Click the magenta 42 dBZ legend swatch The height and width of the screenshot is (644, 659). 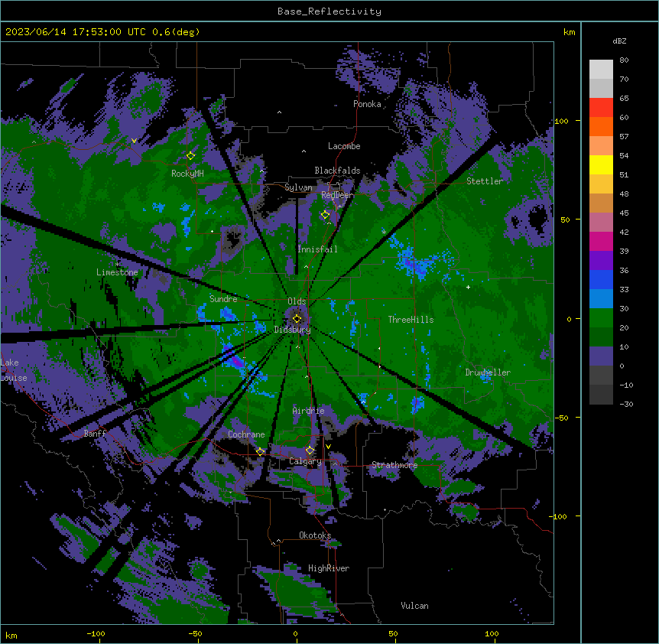pos(601,241)
